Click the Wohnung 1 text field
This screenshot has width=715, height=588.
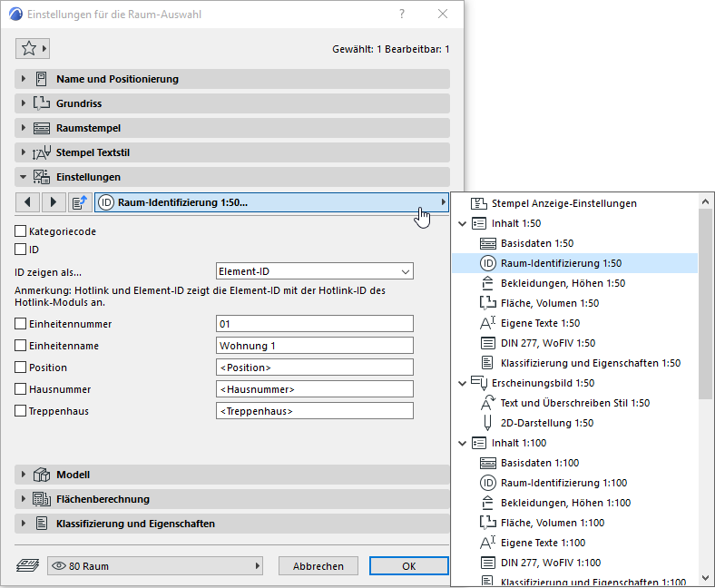coord(315,346)
